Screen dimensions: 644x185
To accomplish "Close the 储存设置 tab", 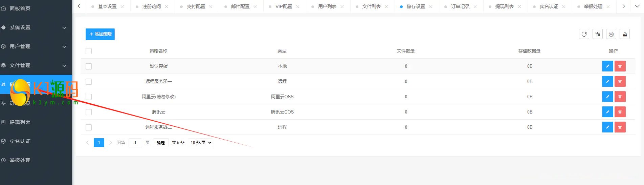I will [x=431, y=7].
